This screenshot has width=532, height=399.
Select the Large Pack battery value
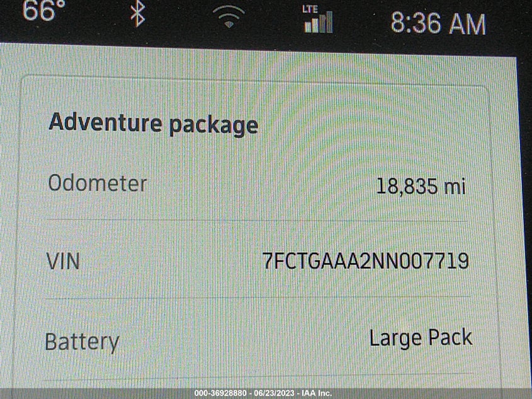click(x=421, y=338)
